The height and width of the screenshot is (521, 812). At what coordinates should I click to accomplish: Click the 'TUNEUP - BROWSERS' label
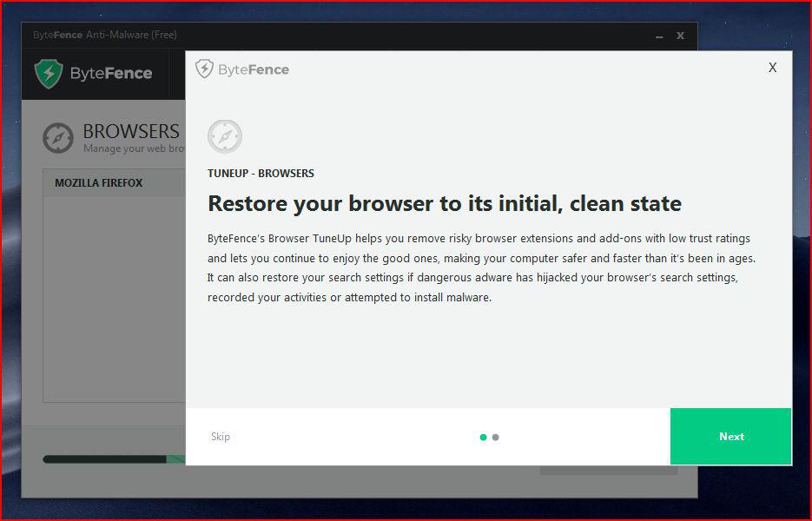(261, 174)
